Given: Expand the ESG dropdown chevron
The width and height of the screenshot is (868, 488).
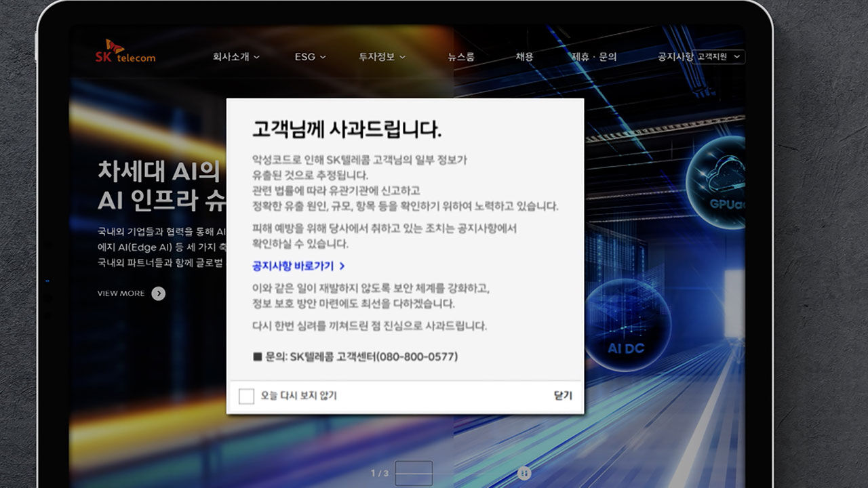Looking at the screenshot, I should pos(323,58).
